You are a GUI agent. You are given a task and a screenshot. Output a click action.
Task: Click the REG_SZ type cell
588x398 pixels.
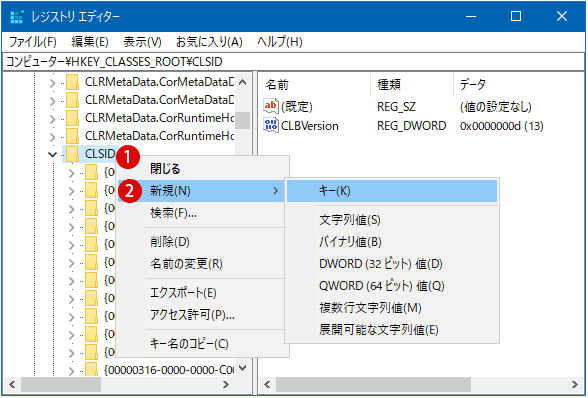pos(396,107)
